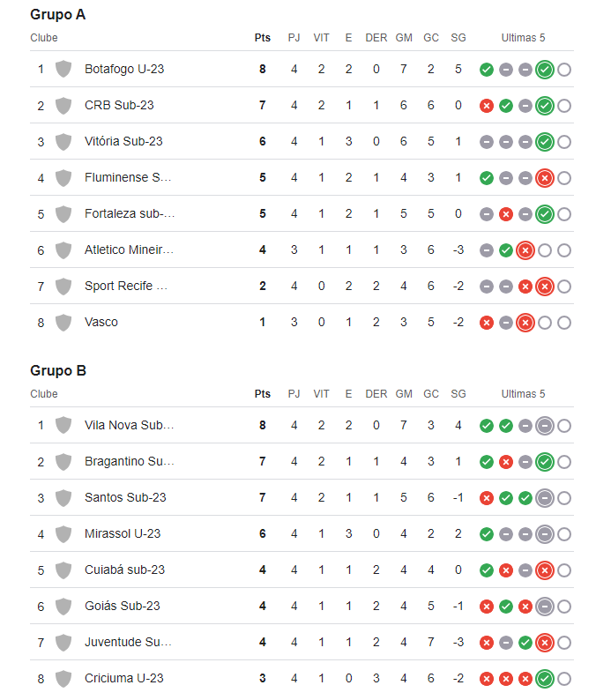Click Goiás Sub-23 club shield icon
596x700 pixels.
click(63, 607)
